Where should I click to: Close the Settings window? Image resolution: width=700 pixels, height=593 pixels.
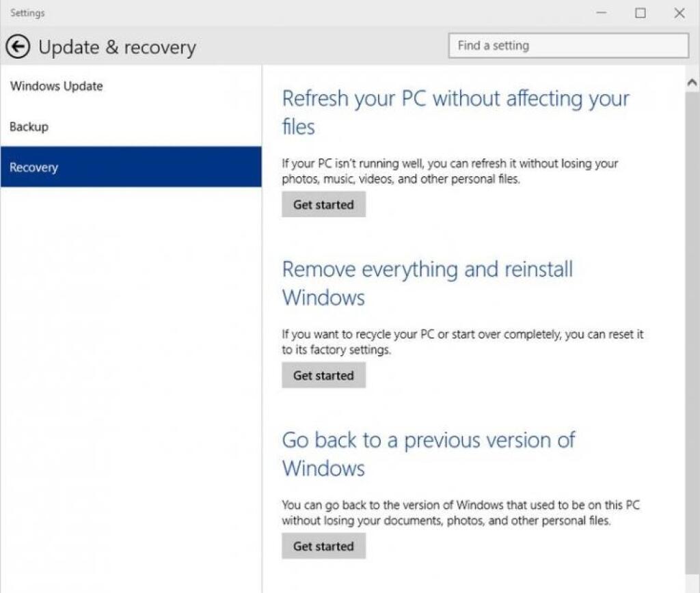tap(679, 13)
